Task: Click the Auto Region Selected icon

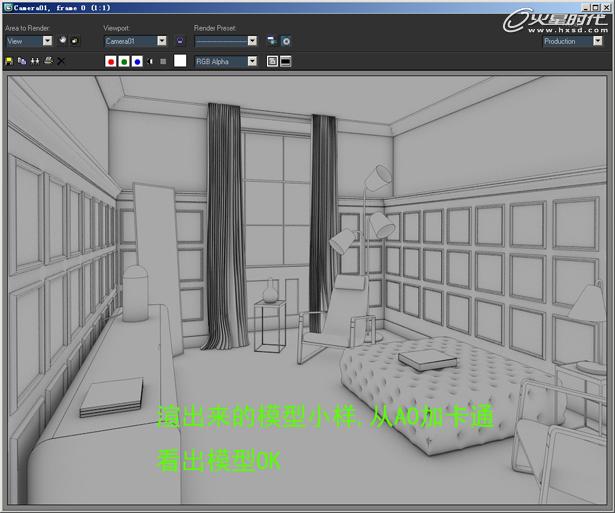Action: pos(75,41)
